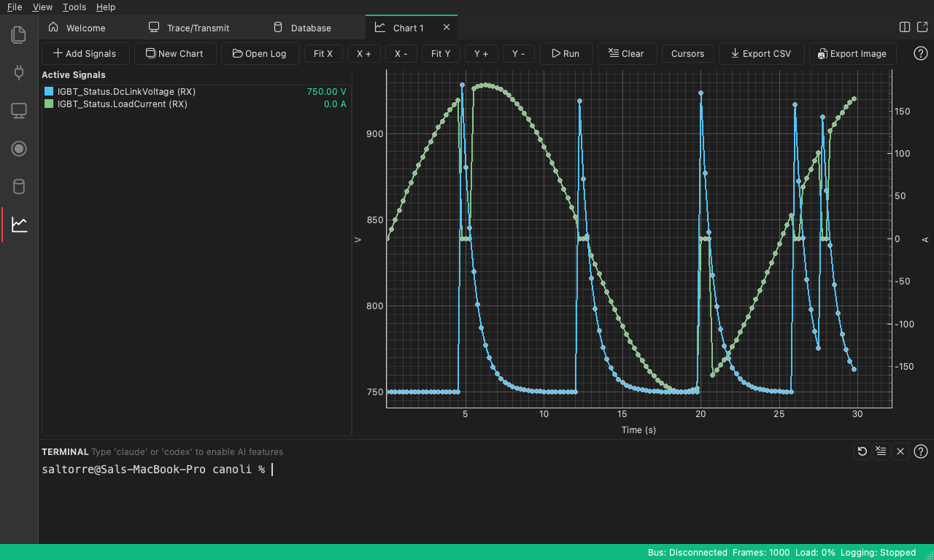Open the File menu
The image size is (934, 560).
pos(15,7)
